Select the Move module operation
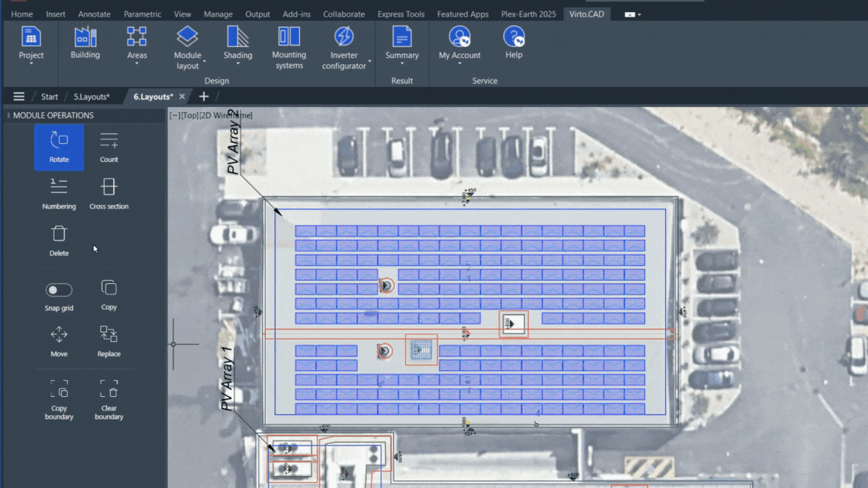 pyautogui.click(x=60, y=341)
